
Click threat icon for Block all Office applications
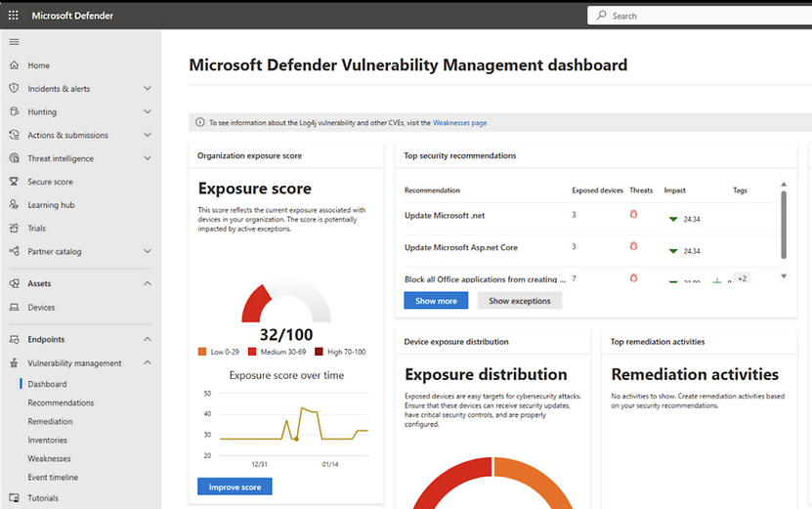pos(633,278)
